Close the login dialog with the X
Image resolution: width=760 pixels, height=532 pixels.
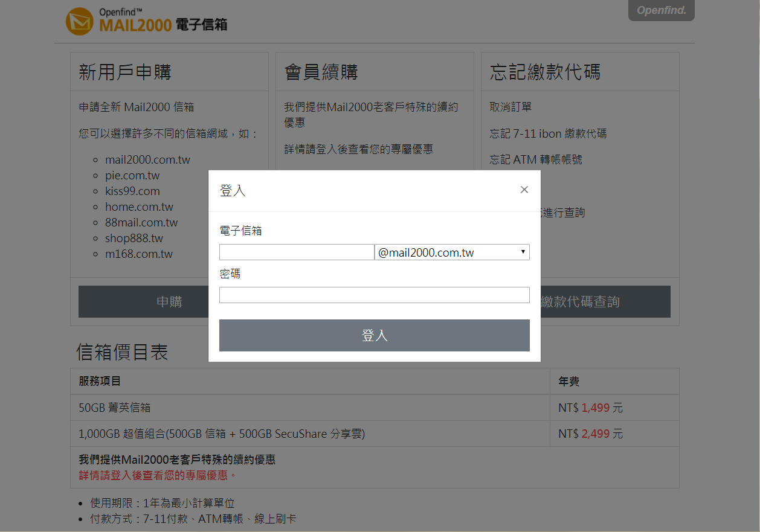524,190
